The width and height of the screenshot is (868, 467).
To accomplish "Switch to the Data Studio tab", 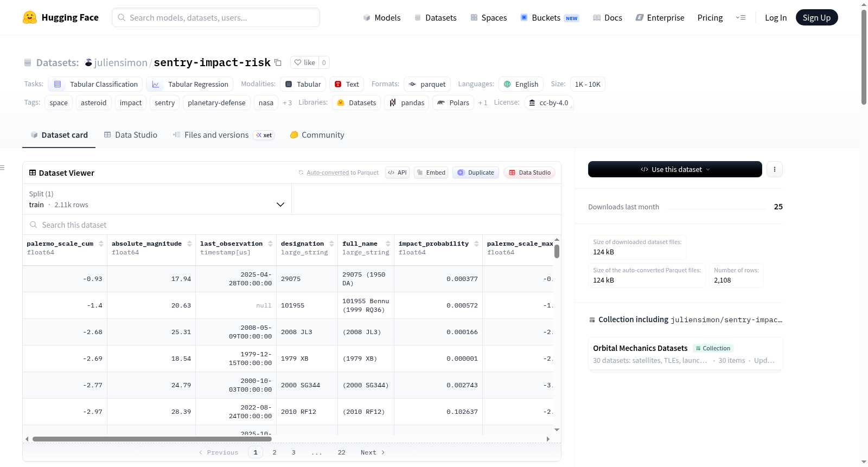I will 131,135.
